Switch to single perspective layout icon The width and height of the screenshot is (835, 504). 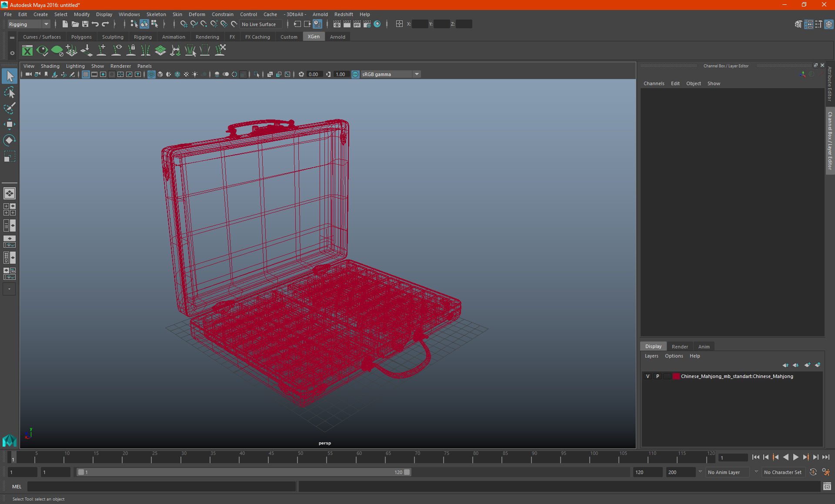10,193
